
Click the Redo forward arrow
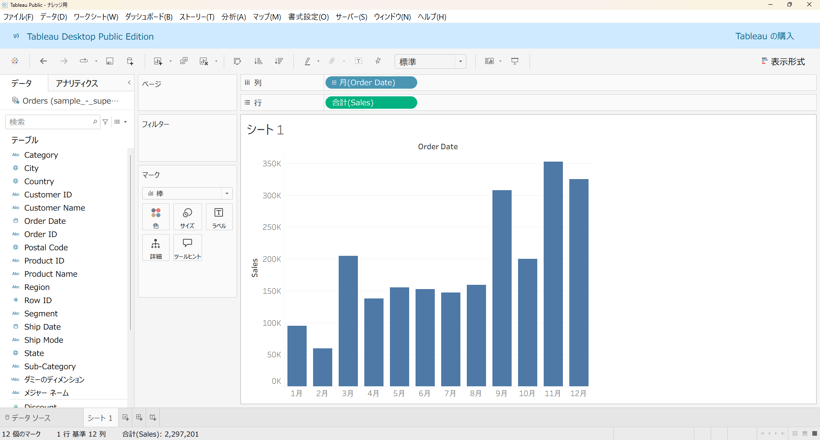[64, 61]
